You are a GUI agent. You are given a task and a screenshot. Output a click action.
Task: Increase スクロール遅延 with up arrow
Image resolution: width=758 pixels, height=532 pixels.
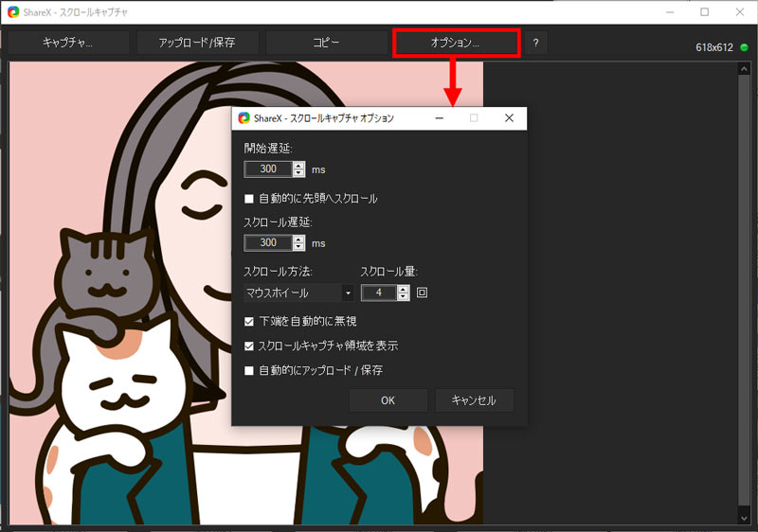pos(298,239)
